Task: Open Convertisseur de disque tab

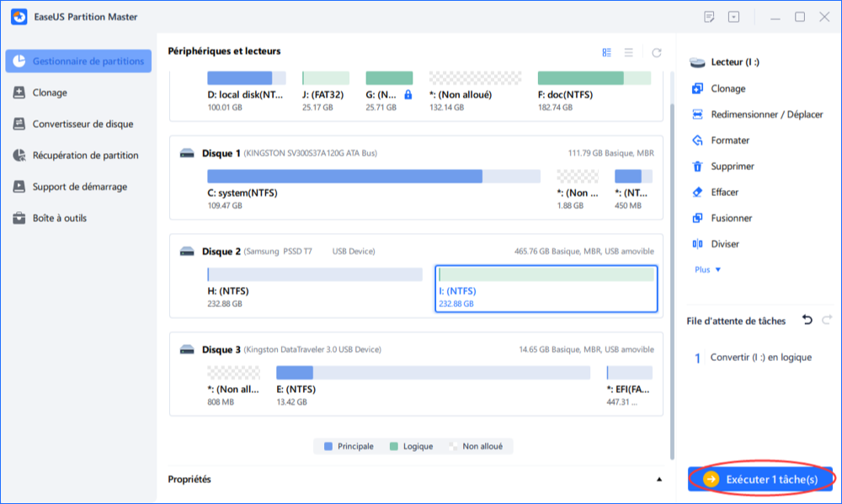Action: [83, 124]
